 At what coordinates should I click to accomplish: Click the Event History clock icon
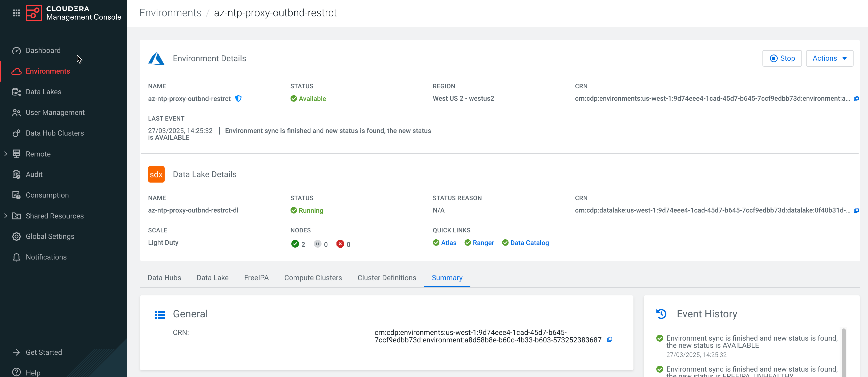coord(661,314)
